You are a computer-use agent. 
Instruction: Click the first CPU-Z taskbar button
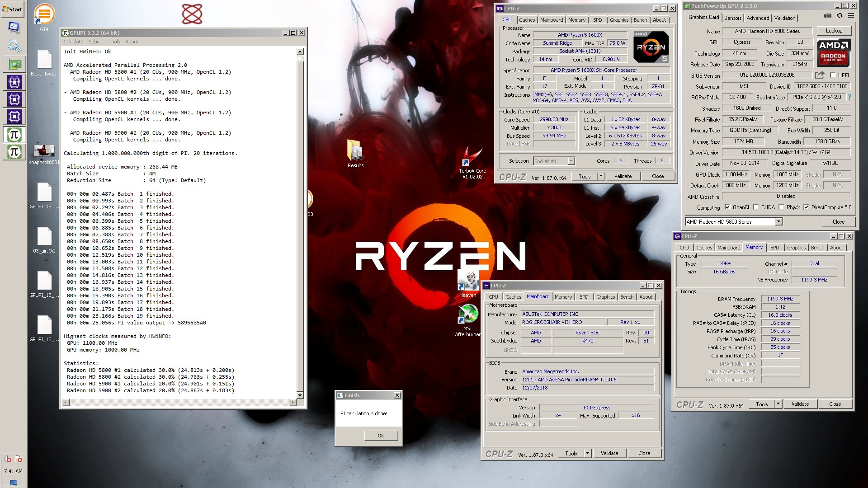14,82
